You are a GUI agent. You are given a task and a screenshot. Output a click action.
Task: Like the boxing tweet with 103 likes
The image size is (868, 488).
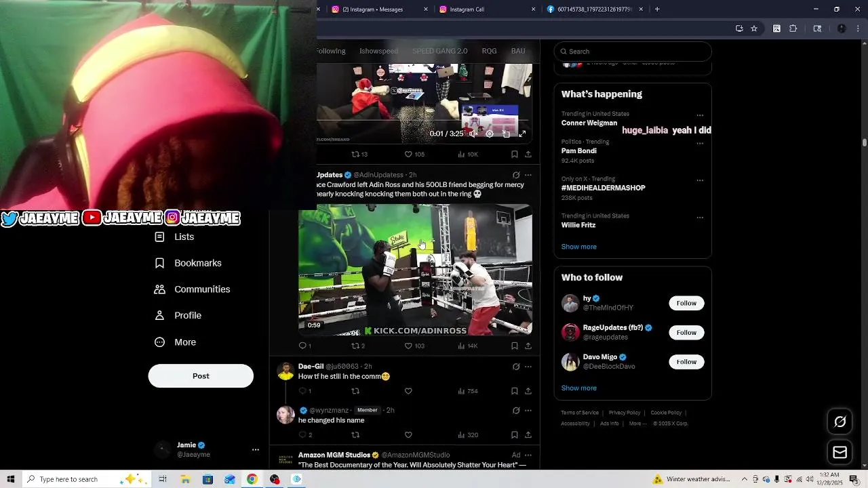414,346
